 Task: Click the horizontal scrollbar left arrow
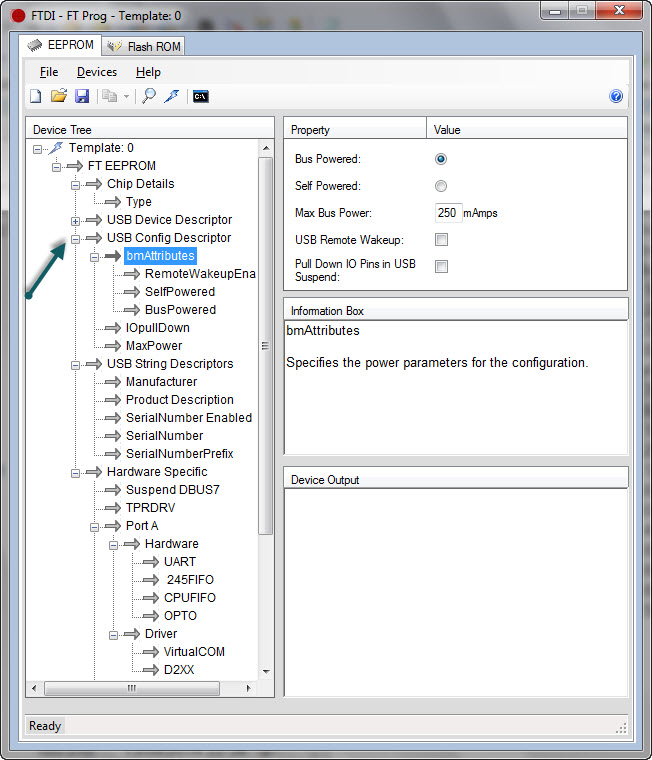pos(34,688)
